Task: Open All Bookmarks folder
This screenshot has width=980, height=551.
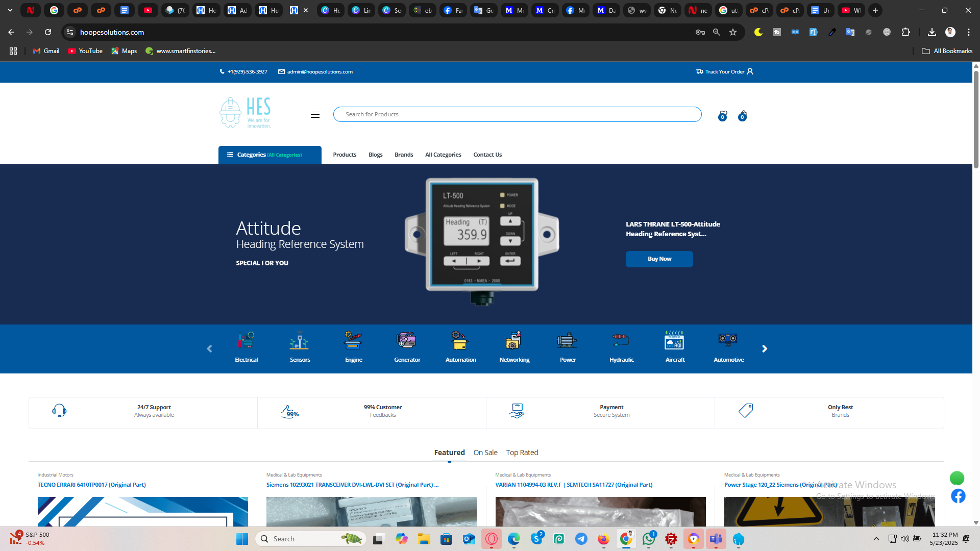Action: point(947,51)
